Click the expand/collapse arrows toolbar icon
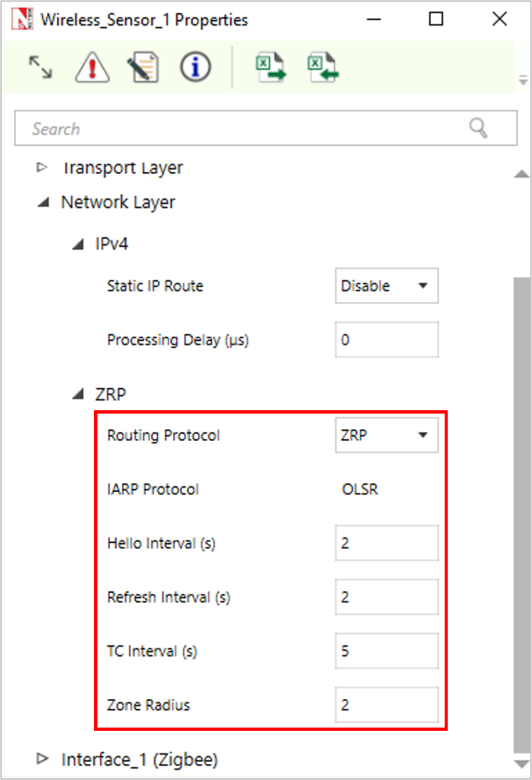The width and height of the screenshot is (532, 780). (40, 68)
